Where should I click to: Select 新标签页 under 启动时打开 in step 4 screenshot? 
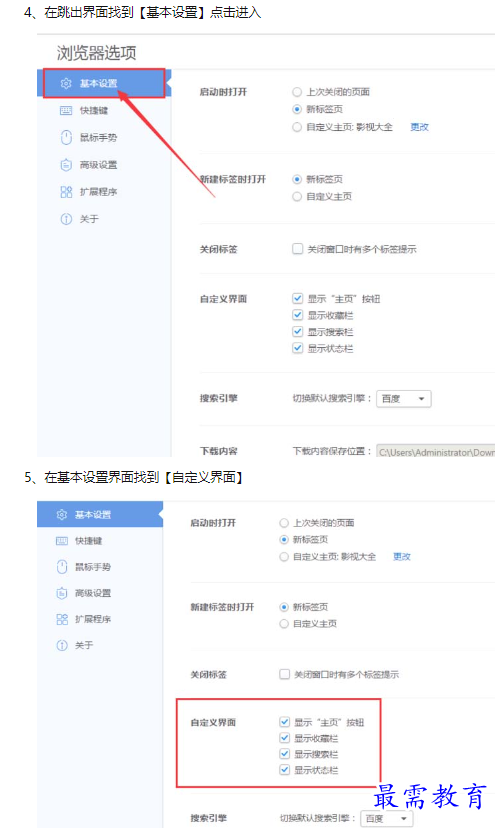pos(297,109)
